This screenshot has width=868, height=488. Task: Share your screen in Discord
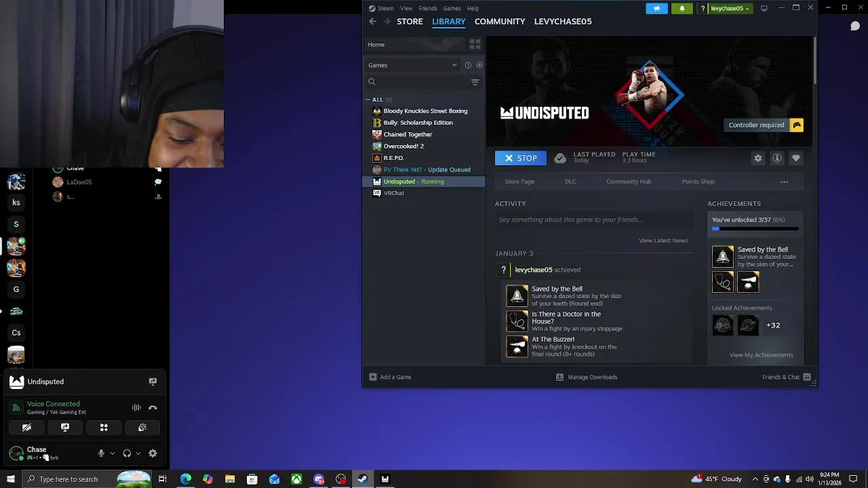point(65,428)
